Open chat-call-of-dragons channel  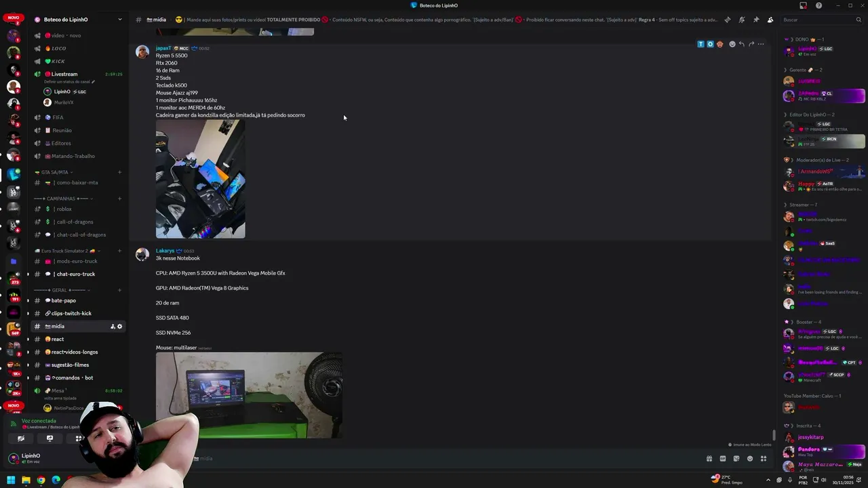tap(78, 235)
